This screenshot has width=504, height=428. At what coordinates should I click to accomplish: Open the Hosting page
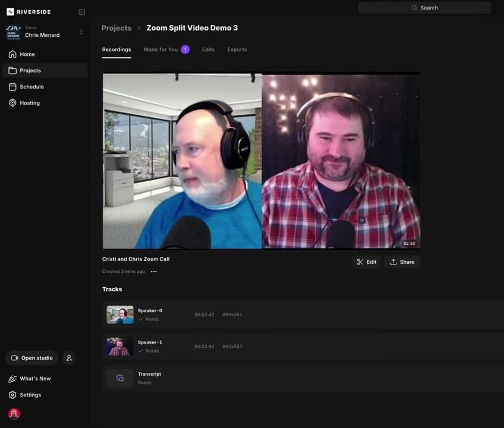click(x=45, y=103)
